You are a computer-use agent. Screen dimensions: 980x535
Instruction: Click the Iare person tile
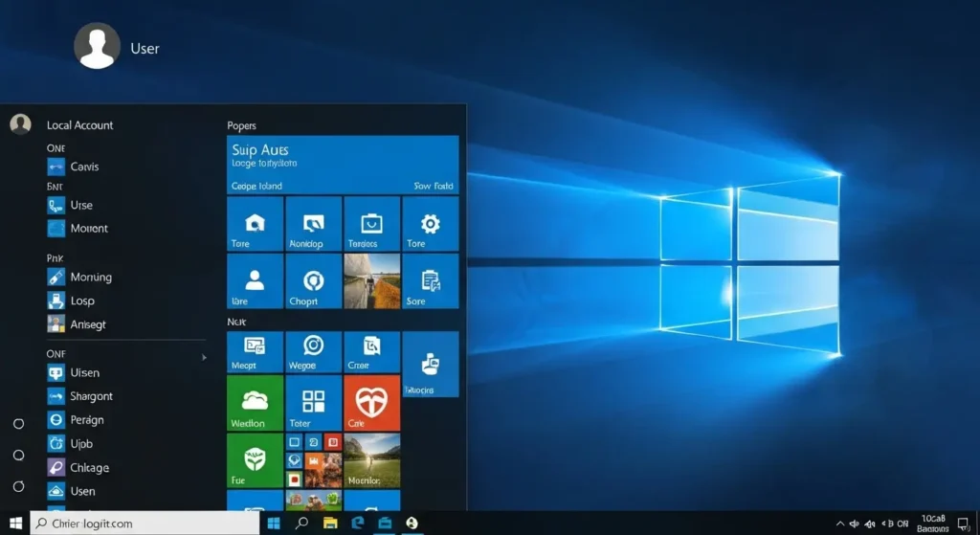tap(255, 281)
